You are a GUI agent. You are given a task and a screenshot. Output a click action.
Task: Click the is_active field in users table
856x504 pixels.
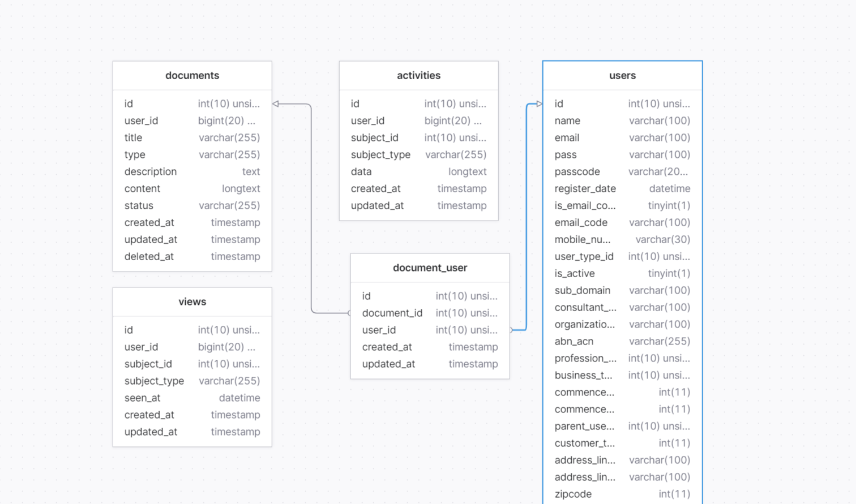575,273
